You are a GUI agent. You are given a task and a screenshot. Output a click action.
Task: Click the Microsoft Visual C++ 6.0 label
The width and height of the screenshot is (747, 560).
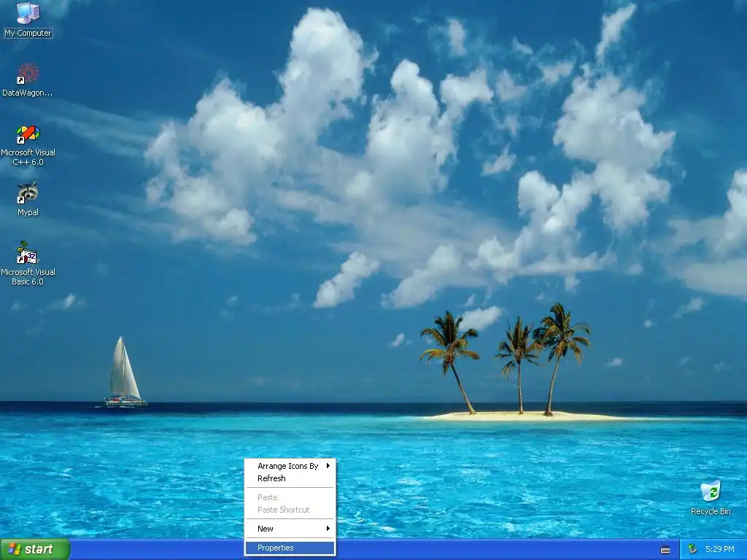coord(28,157)
